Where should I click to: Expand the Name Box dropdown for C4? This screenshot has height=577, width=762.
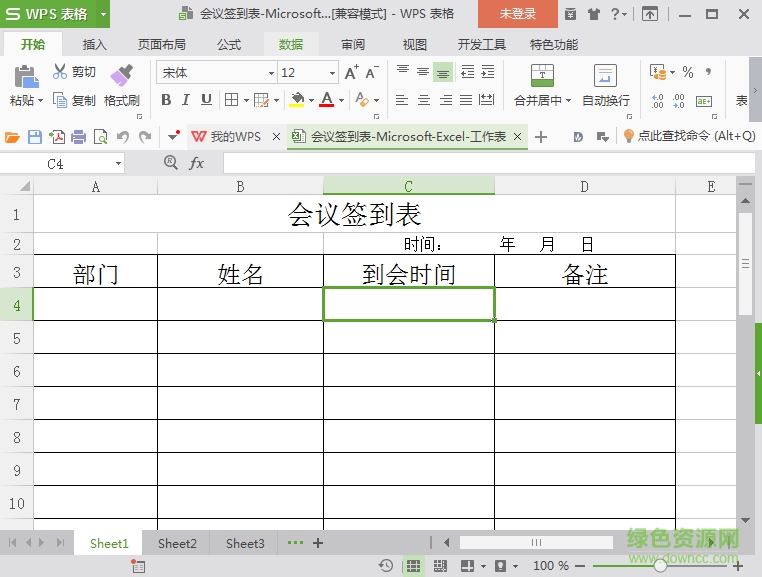click(x=118, y=164)
